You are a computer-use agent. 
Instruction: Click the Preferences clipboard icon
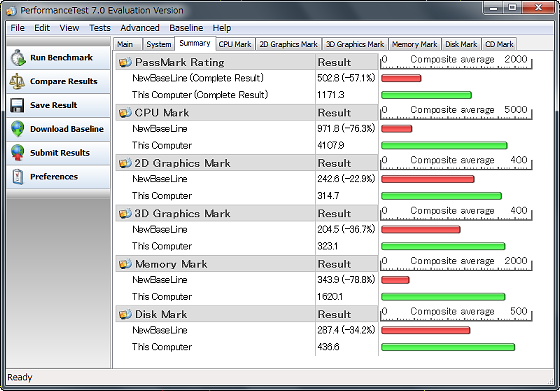[18, 177]
